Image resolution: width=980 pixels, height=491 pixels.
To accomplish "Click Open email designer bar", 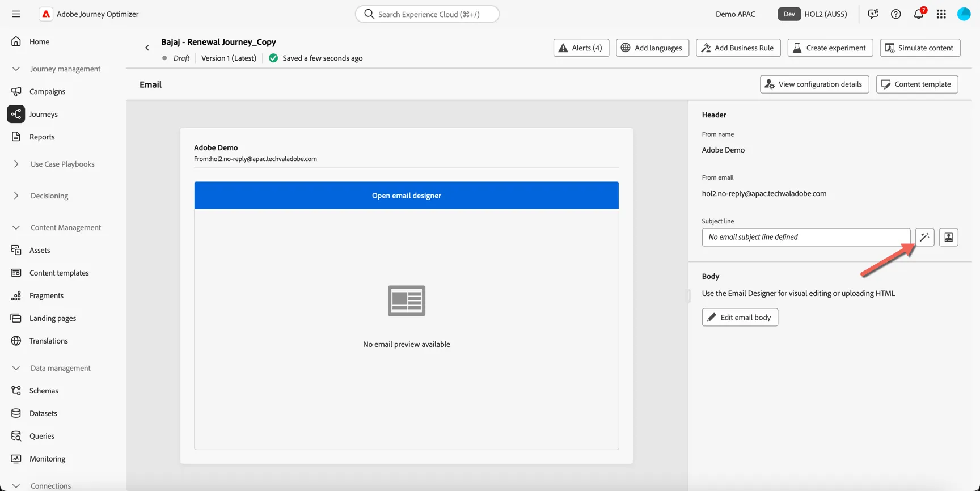I will click(407, 195).
